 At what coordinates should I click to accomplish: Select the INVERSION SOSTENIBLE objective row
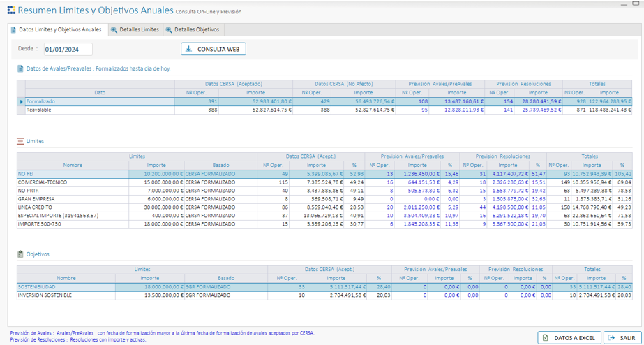[324, 295]
